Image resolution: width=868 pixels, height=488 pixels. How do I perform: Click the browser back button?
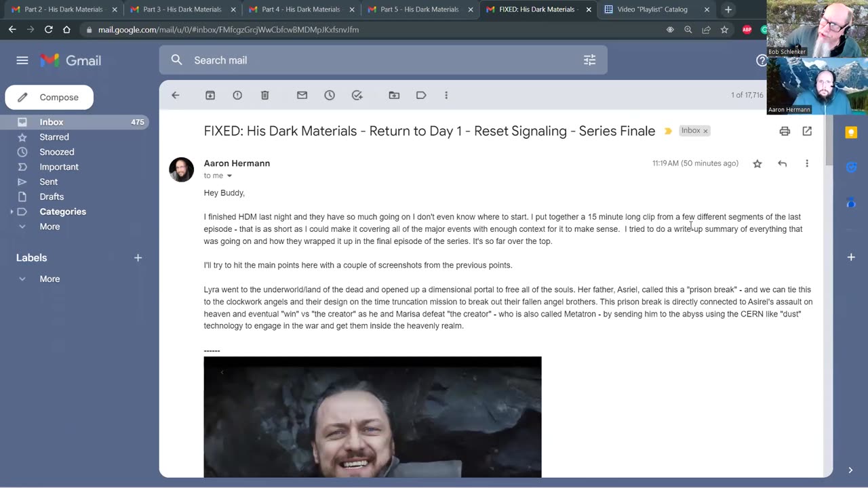click(12, 30)
